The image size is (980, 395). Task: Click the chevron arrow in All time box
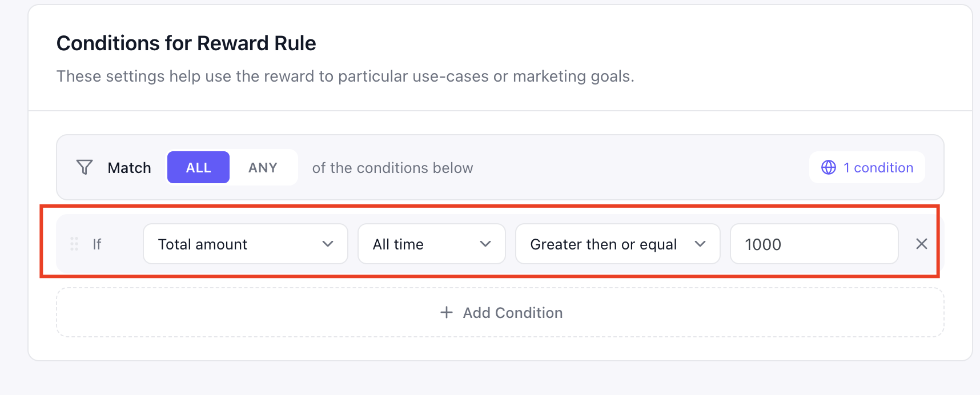485,244
